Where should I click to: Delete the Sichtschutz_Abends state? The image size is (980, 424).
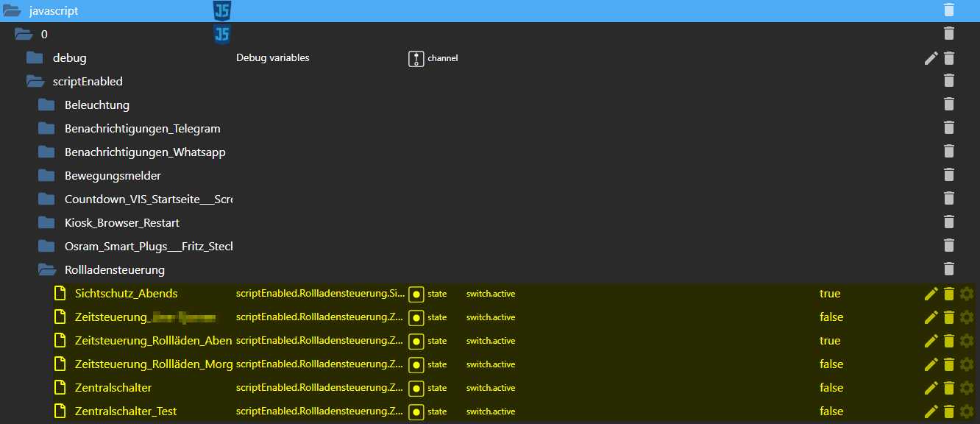949,294
